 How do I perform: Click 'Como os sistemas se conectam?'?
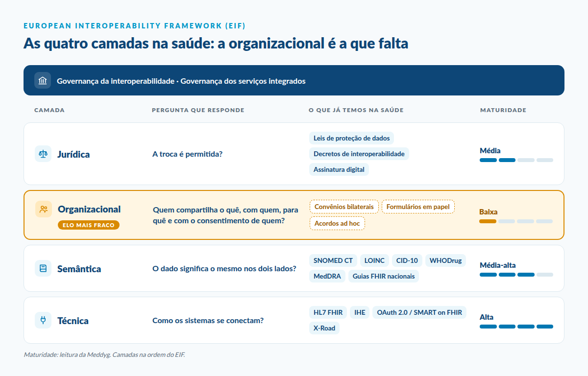pyautogui.click(x=208, y=321)
